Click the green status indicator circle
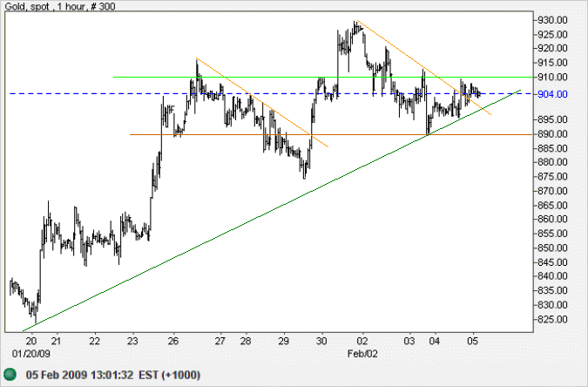Screen dimensions: 588x387 click(10, 375)
